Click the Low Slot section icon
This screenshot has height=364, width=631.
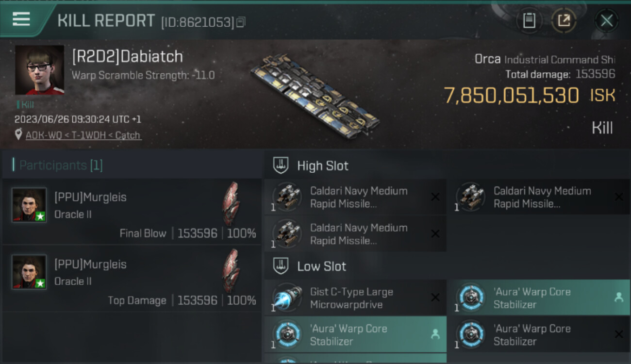point(281,266)
